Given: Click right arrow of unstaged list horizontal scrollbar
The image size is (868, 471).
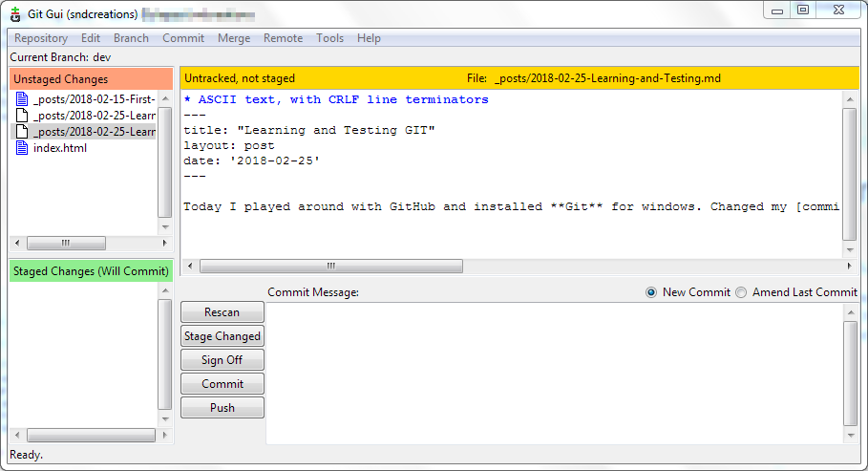Looking at the screenshot, I should [x=164, y=243].
